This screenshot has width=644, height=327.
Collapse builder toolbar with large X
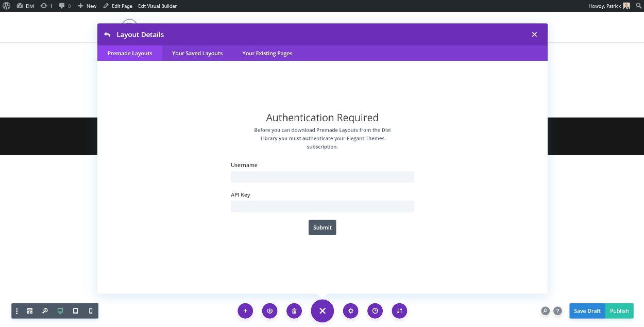pyautogui.click(x=323, y=311)
